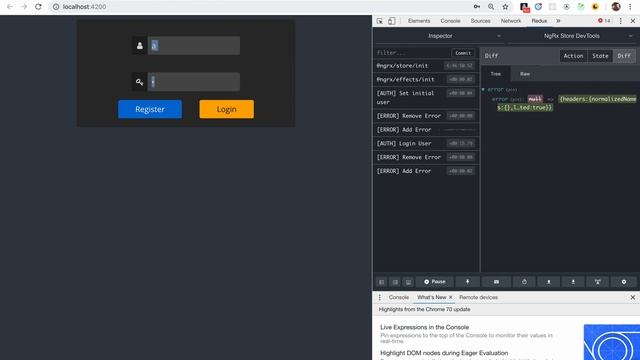Collapse the error node in diff tree

(x=483, y=89)
